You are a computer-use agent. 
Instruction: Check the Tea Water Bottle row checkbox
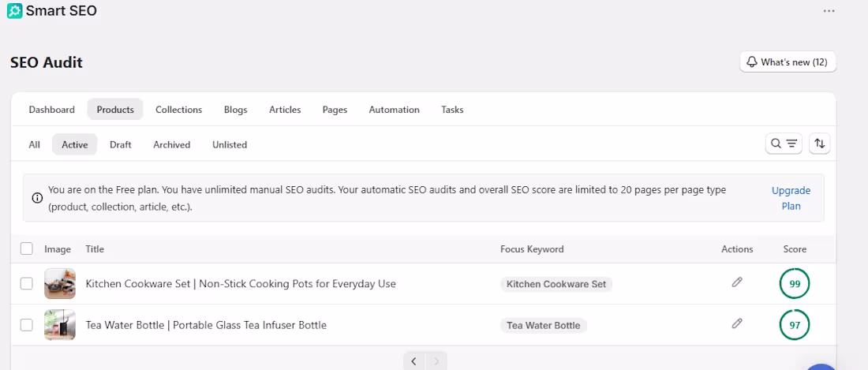coord(27,325)
